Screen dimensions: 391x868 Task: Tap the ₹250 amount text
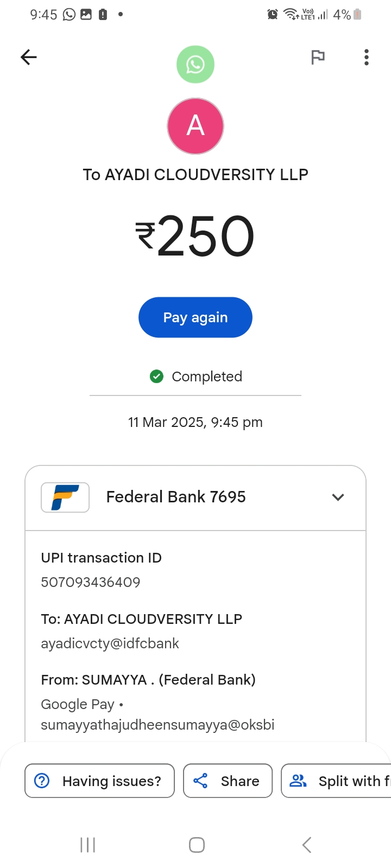coord(195,236)
